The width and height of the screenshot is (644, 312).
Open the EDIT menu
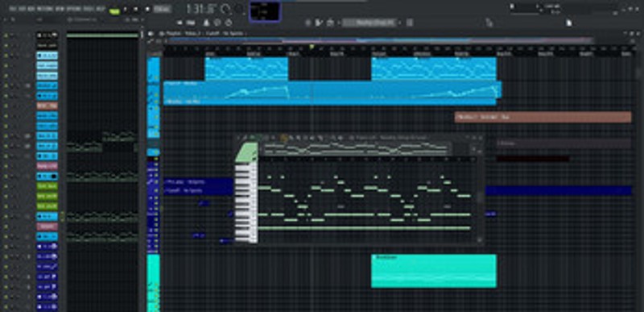(23, 9)
